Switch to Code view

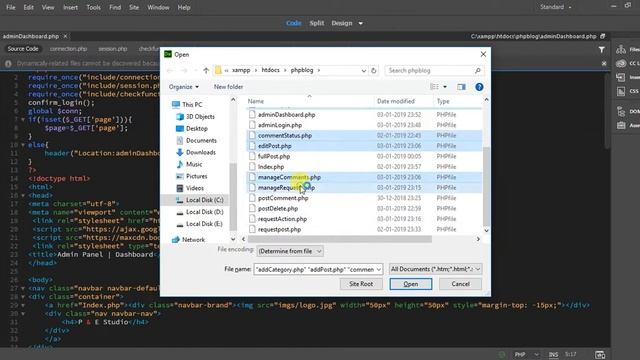tap(293, 23)
